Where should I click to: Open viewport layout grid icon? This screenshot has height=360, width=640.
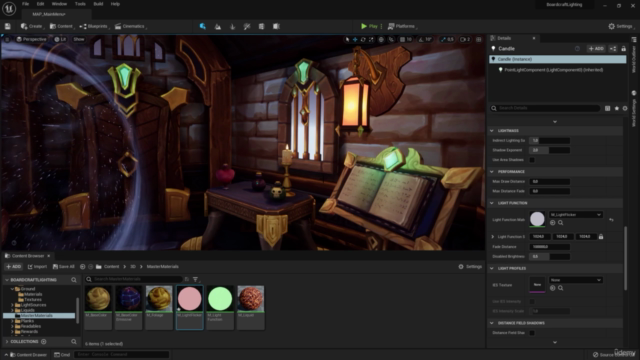point(479,40)
